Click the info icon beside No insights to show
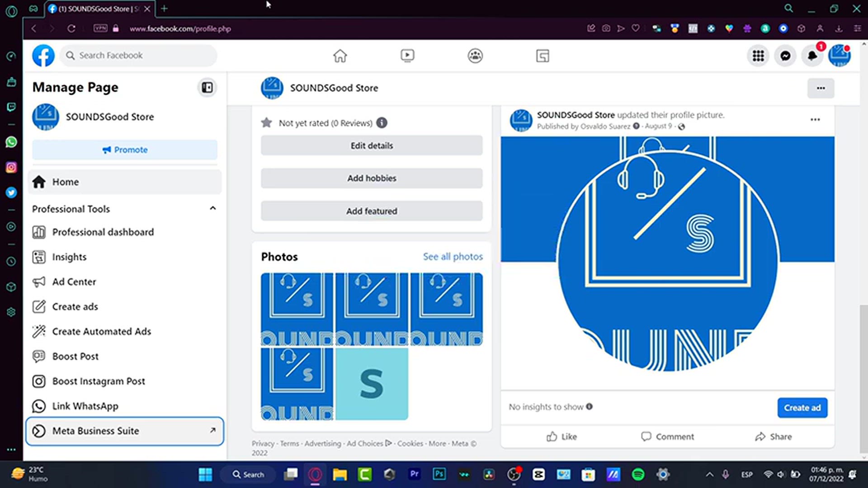The height and width of the screenshot is (488, 868). click(589, 407)
